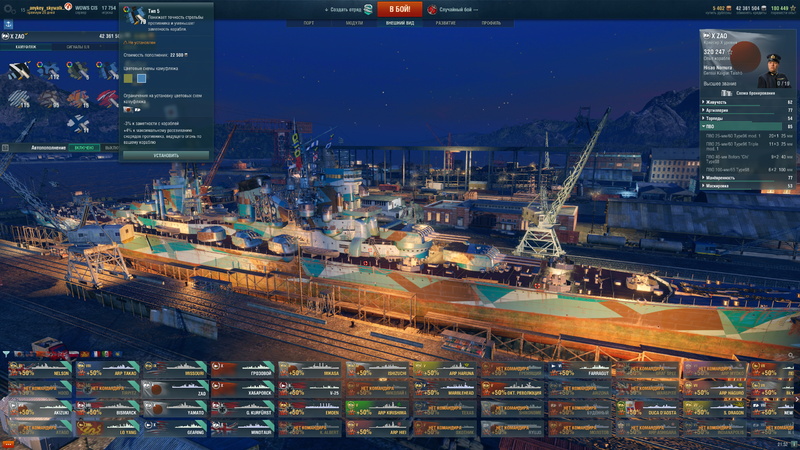Select the MISSOURI ship card
This screenshot has width=800, height=450.
click(174, 369)
